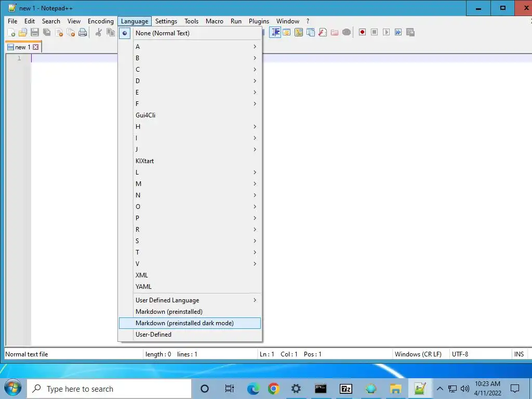
Task: Open the Encoding menu
Action: tap(100, 21)
